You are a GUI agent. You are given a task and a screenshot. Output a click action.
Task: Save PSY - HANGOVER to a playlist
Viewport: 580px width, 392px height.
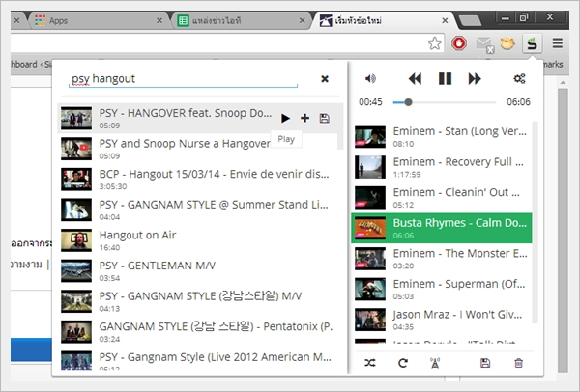pyautogui.click(x=325, y=118)
